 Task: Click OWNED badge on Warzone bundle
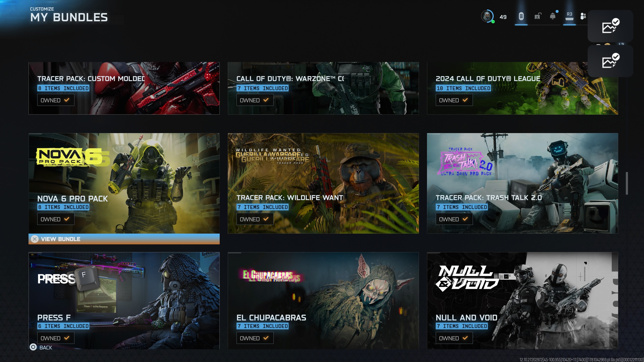(255, 100)
